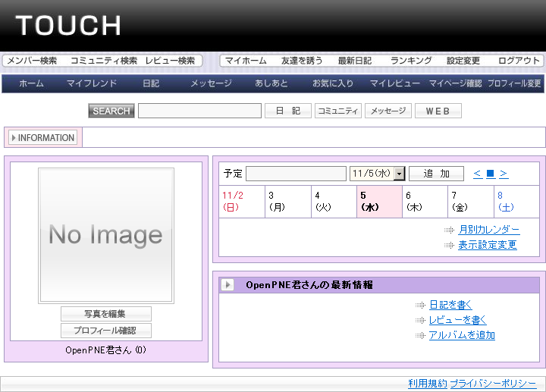546x392 pixels.
Task: Click the SEARCH button
Action: click(x=111, y=111)
